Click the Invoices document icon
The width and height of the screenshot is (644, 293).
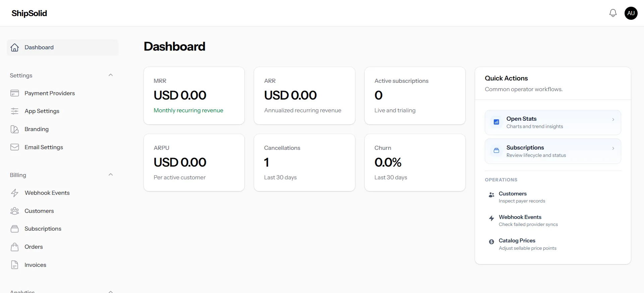click(x=14, y=265)
